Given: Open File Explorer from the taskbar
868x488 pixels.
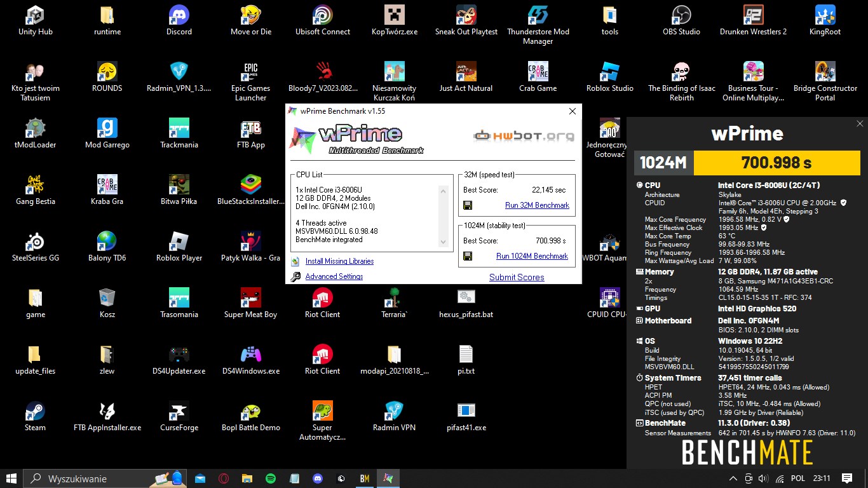Looking at the screenshot, I should [247, 478].
